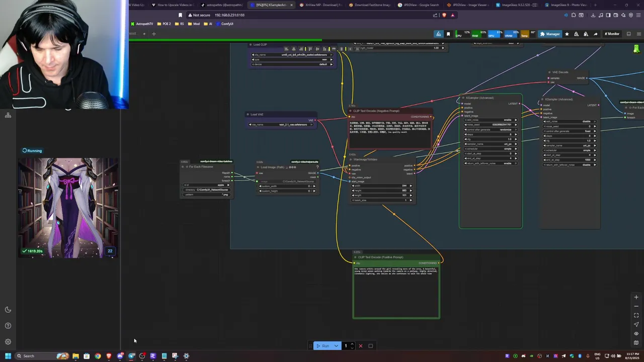This screenshot has width=644, height=362.
Task: Open File Explorer from the taskbar
Action: pos(75,356)
